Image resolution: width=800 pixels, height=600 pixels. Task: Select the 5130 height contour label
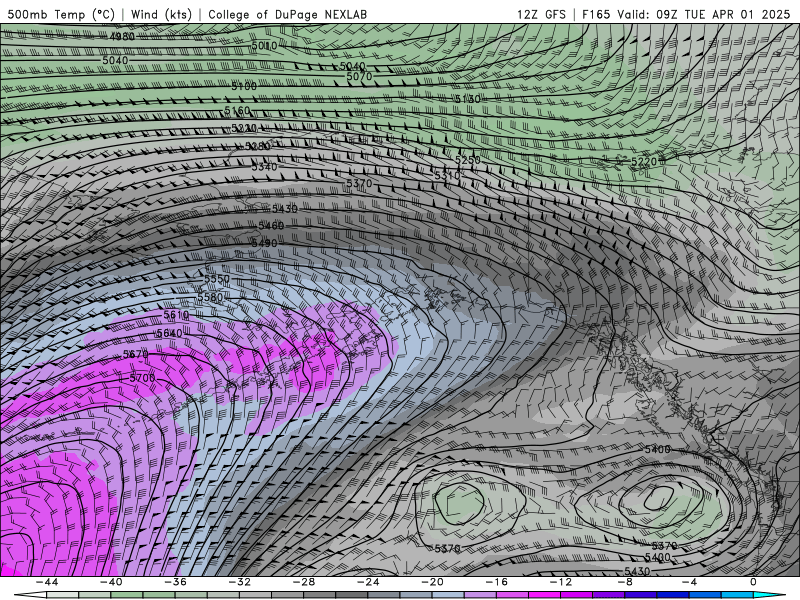[468, 99]
